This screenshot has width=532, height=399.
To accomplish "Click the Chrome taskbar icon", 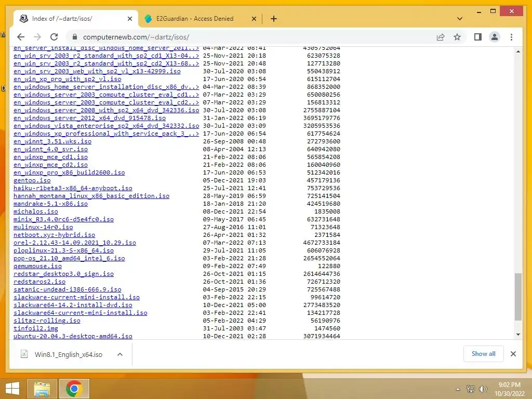I will [74, 389].
